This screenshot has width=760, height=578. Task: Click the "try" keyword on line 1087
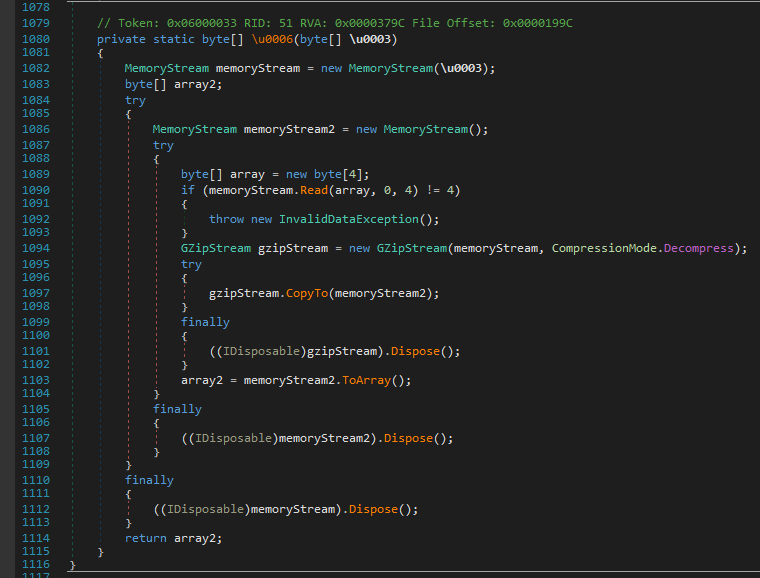(x=163, y=145)
